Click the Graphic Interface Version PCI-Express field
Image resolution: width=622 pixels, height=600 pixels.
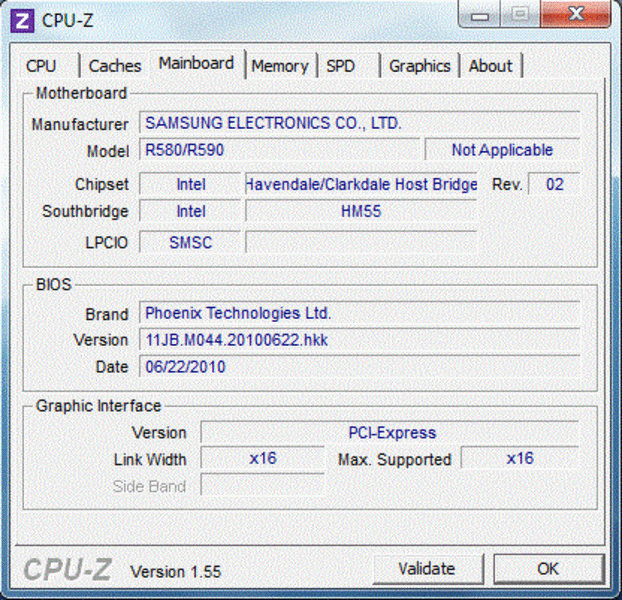click(390, 433)
